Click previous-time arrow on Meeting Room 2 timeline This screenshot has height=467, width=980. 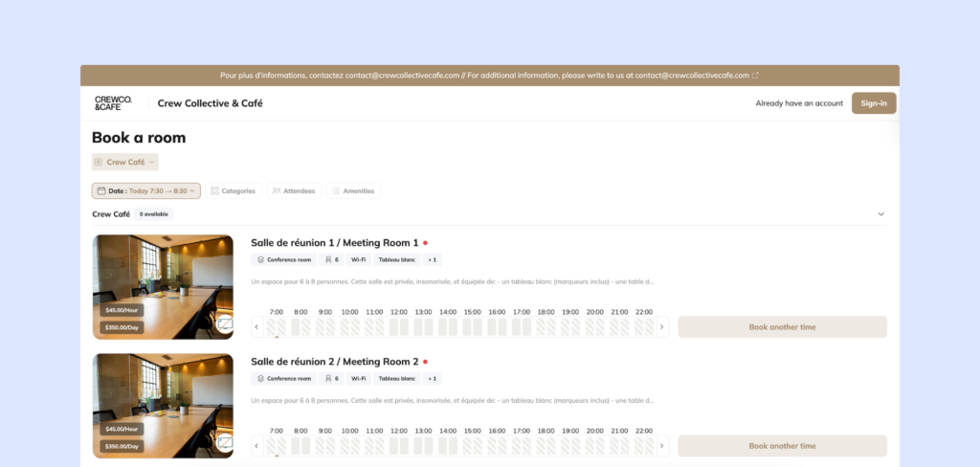pyautogui.click(x=256, y=446)
